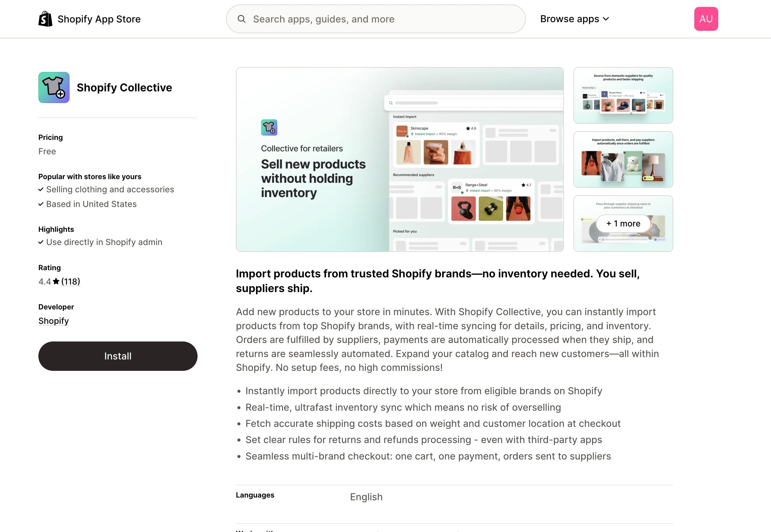Click the small Collective icon in banner
Screen dimensions: 771x532
point(269,128)
